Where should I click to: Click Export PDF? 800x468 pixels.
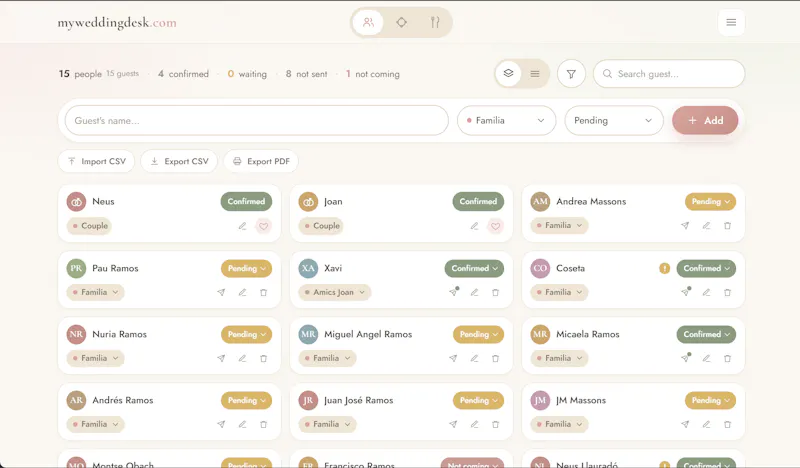pos(261,161)
